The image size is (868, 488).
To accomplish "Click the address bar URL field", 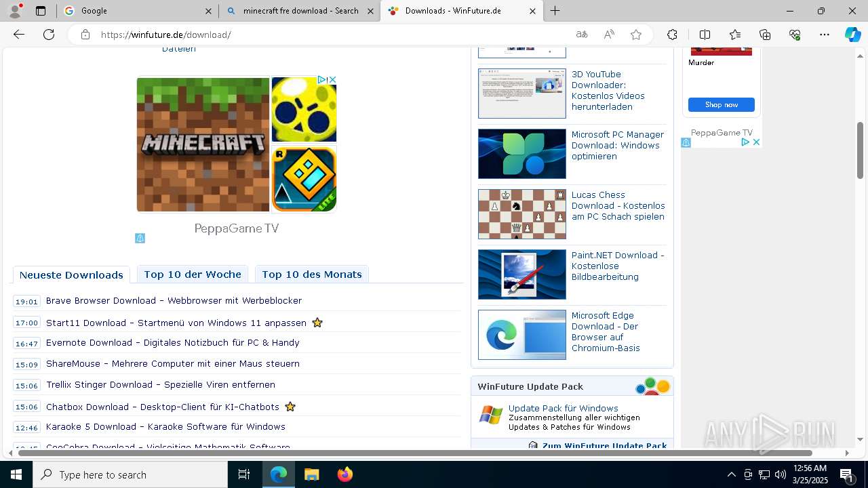I will (332, 35).
